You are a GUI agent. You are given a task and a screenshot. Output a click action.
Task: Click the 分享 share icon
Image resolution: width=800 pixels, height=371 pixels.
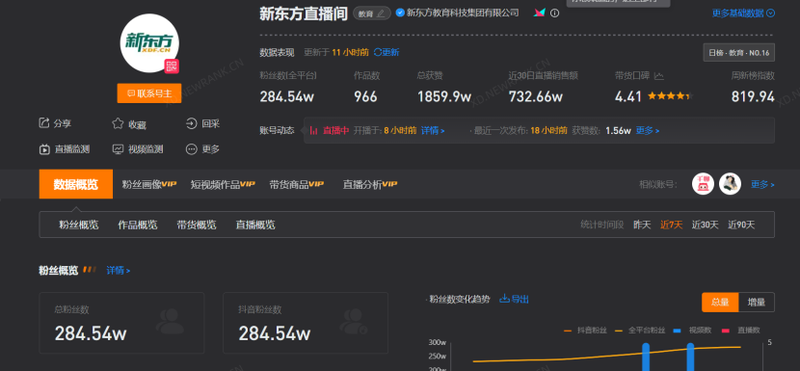(x=44, y=123)
